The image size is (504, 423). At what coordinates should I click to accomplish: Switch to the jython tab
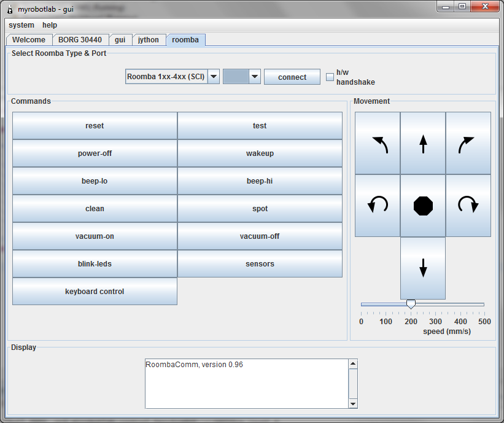pyautogui.click(x=149, y=40)
